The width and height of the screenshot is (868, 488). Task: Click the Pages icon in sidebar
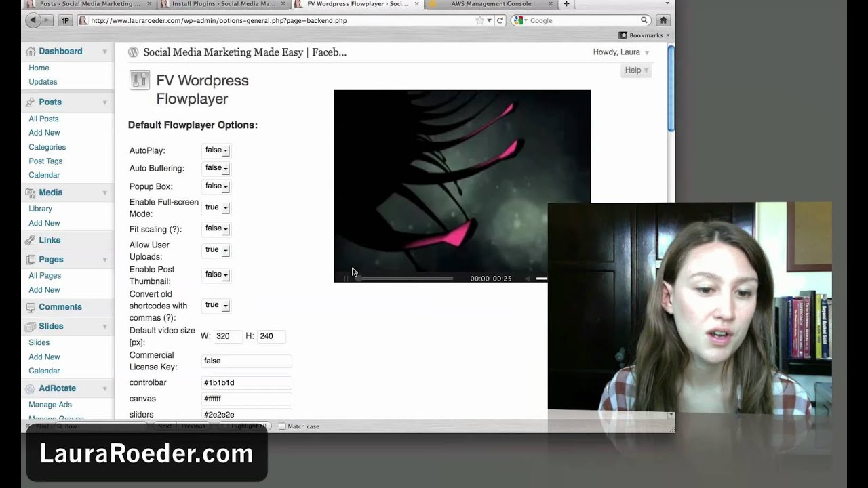tap(31, 260)
